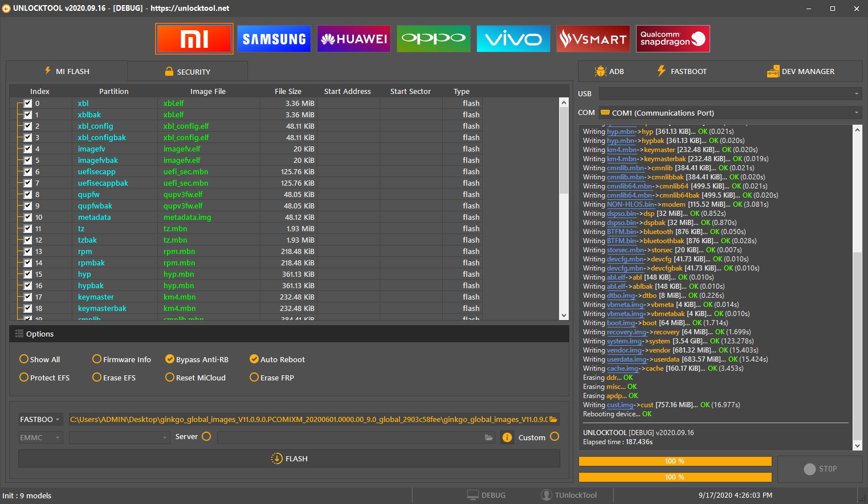The height and width of the screenshot is (504, 868).
Task: Uncheck the hyp partition checkbox
Action: pos(28,274)
